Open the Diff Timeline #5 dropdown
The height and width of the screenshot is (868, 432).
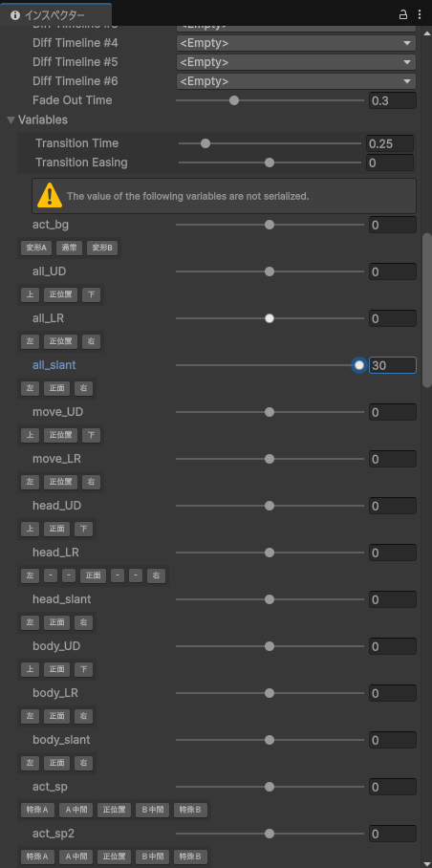click(296, 62)
